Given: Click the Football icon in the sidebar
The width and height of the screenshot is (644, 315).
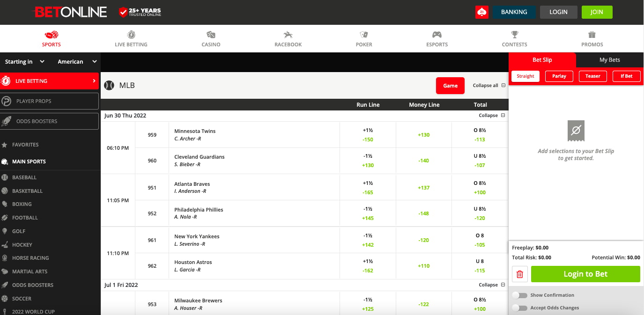Looking at the screenshot, I should pos(5,218).
